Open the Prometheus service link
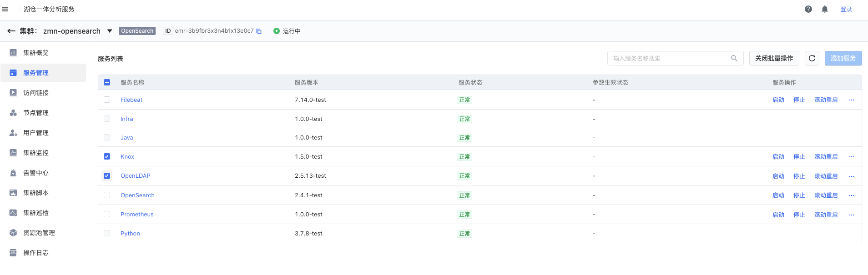Image resolution: width=868 pixels, height=275 pixels. (x=137, y=215)
